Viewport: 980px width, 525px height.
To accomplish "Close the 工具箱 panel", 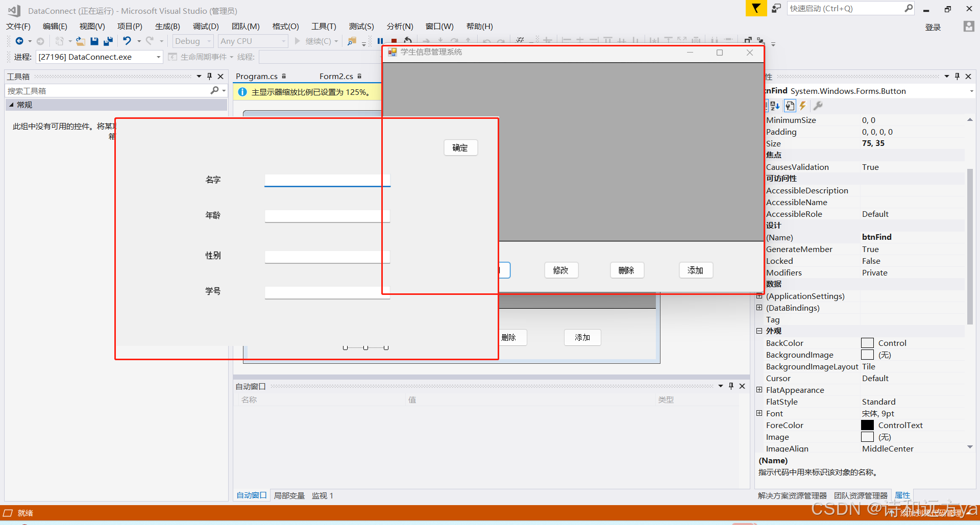I will coord(220,76).
